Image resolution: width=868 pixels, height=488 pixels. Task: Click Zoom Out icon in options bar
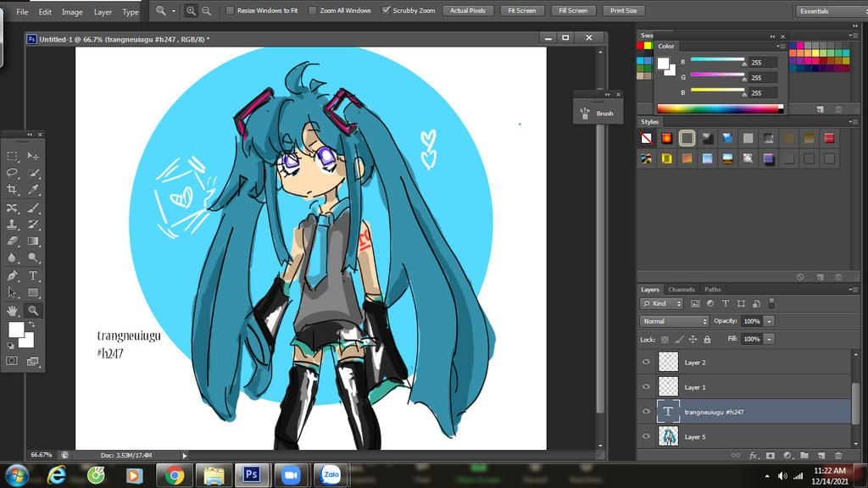tap(207, 10)
